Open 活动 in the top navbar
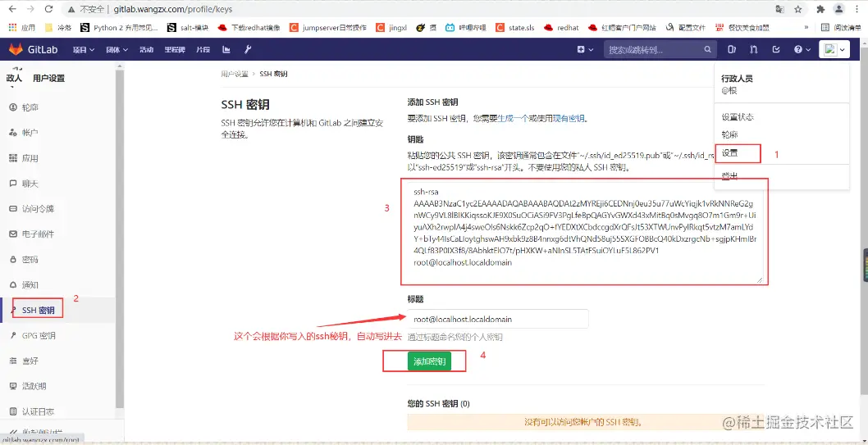Image resolution: width=868 pixels, height=445 pixels. point(146,49)
